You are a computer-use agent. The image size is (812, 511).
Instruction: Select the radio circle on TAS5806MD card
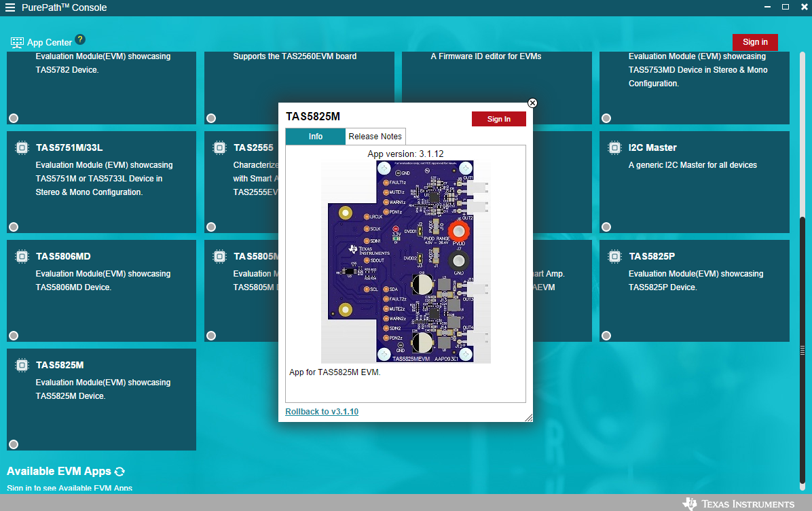pyautogui.click(x=14, y=336)
